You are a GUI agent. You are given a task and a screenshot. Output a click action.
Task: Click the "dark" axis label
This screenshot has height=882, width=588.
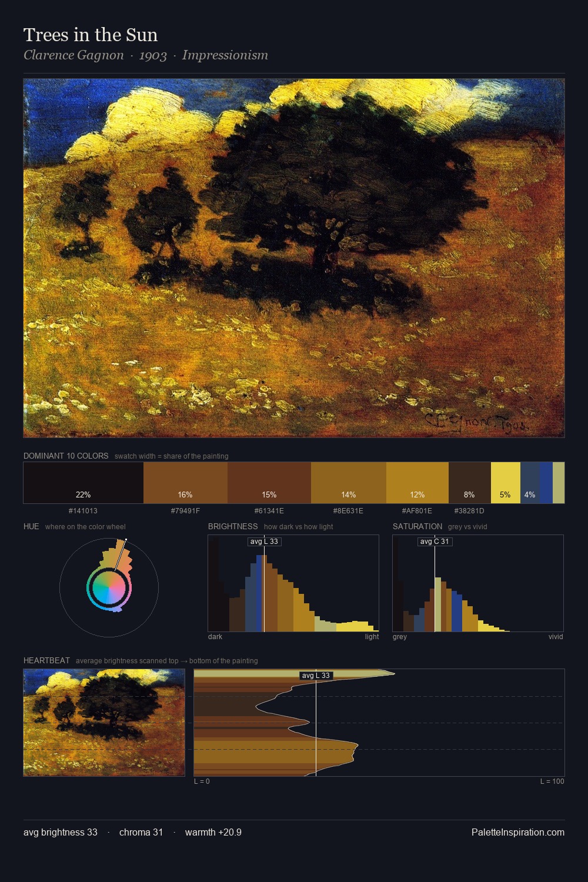click(x=215, y=637)
